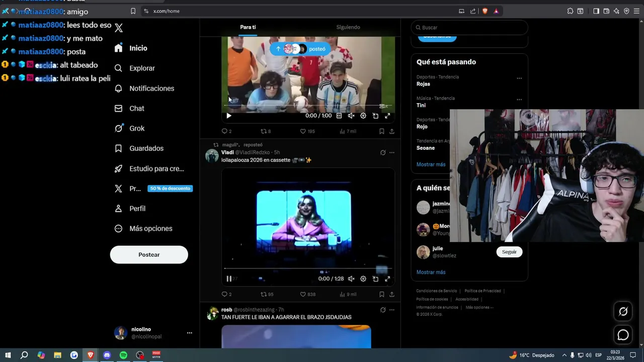
Task: Open Discord from the Windows taskbar
Action: coord(107,355)
